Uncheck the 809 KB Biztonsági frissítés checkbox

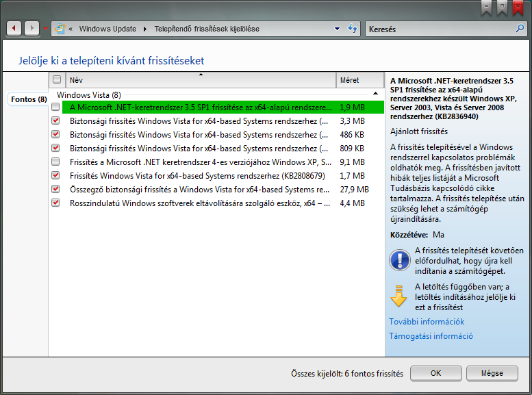click(55, 149)
